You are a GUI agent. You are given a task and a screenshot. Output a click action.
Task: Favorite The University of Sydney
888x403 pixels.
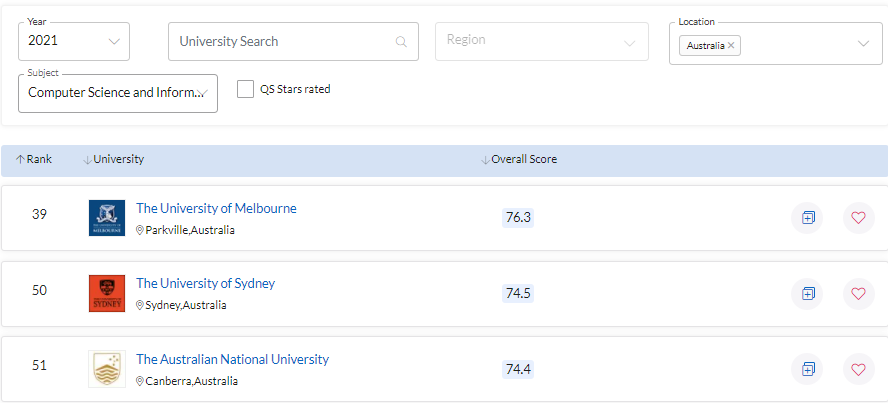coord(859,293)
